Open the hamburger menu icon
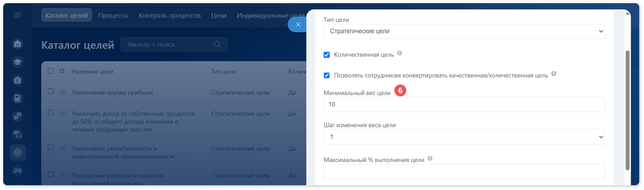 click(x=17, y=15)
